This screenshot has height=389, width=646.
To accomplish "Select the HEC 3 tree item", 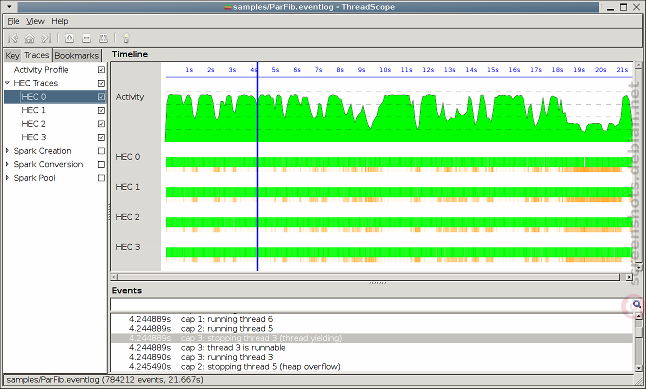I will [x=34, y=137].
